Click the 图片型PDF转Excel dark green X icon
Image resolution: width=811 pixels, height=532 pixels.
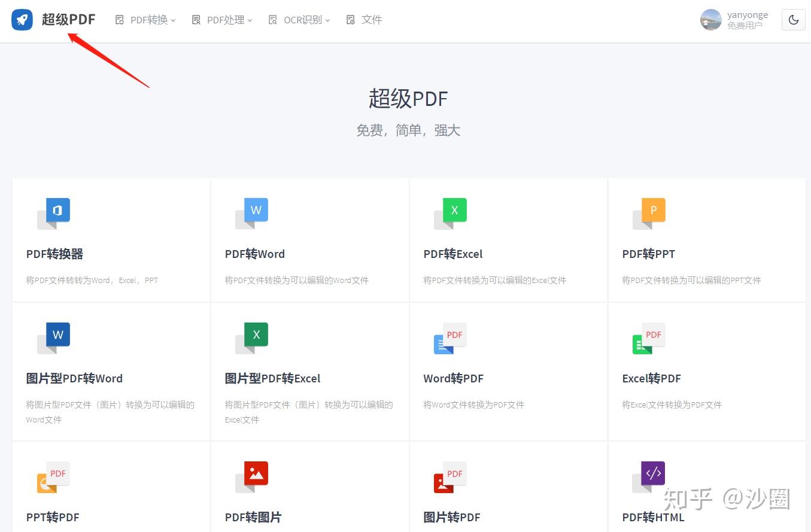(252, 338)
